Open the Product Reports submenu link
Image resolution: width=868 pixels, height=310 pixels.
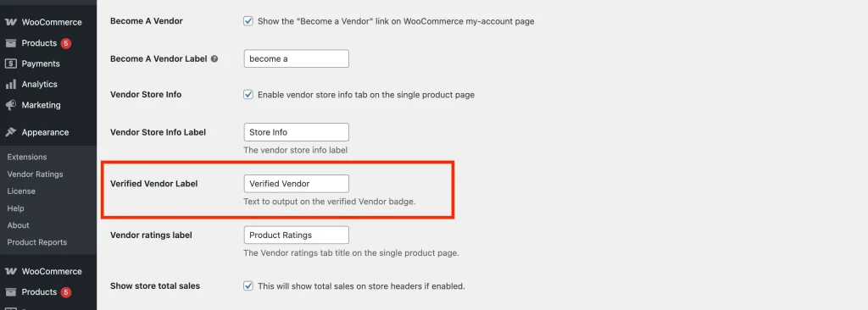click(37, 242)
